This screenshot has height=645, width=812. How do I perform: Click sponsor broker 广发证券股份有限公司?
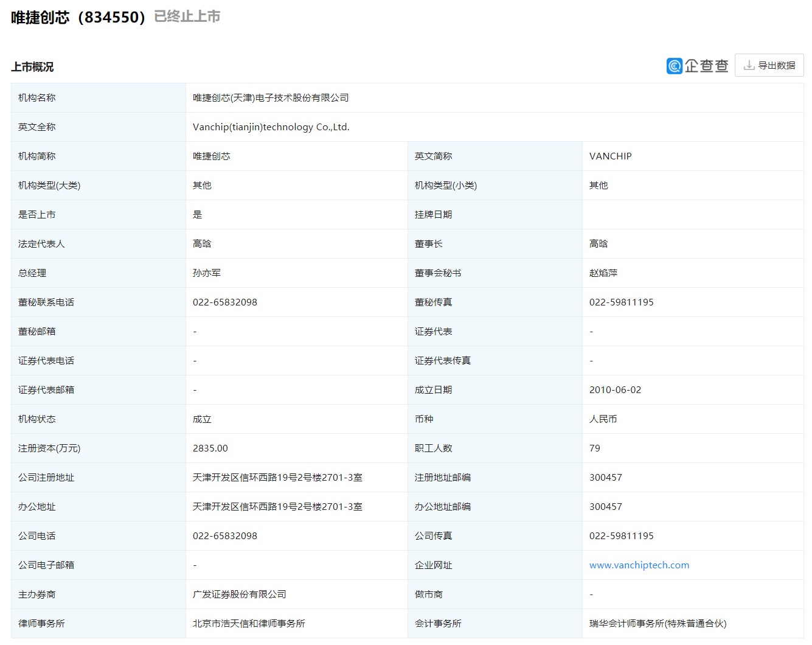(240, 594)
